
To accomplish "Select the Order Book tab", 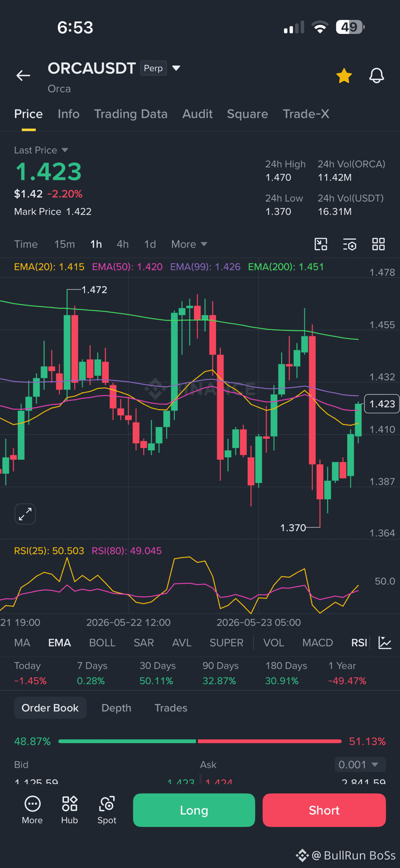I will (50, 708).
